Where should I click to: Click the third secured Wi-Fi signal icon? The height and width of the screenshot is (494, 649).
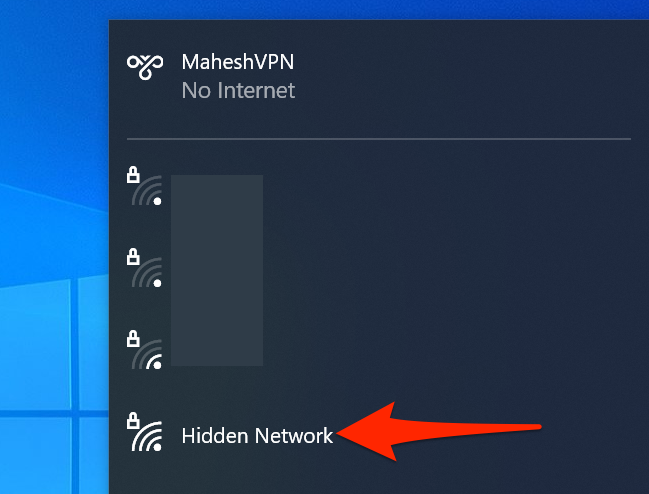point(147,354)
